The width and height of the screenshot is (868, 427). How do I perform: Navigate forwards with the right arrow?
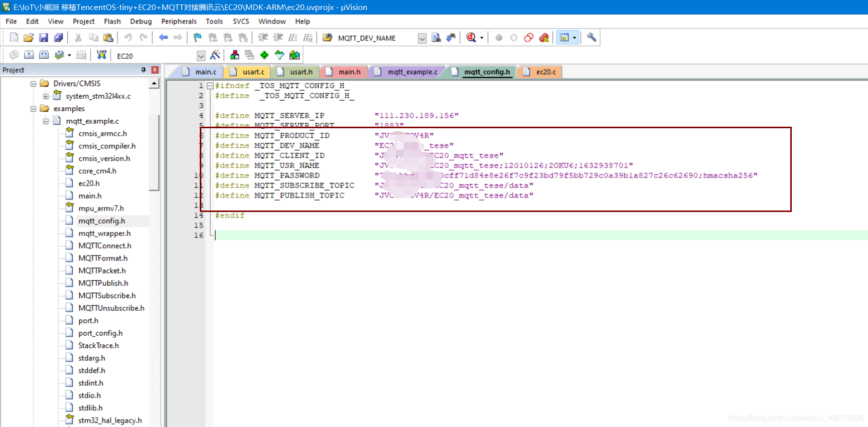click(x=178, y=37)
